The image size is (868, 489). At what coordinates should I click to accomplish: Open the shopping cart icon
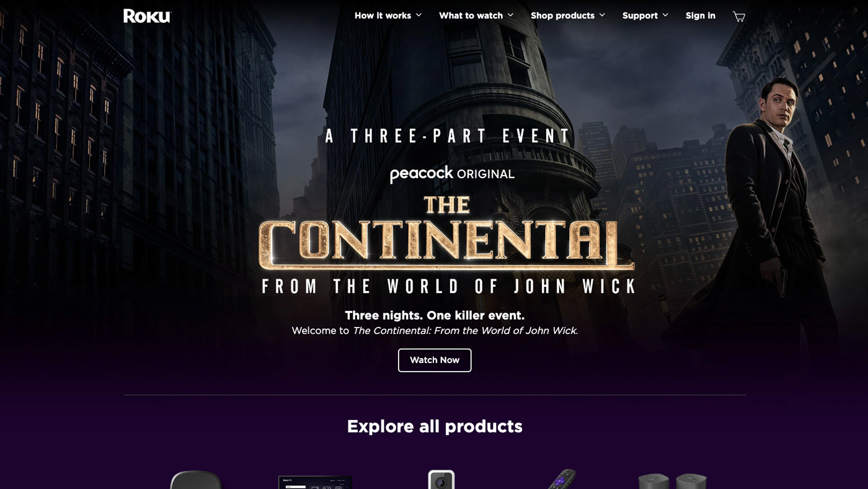(x=738, y=16)
